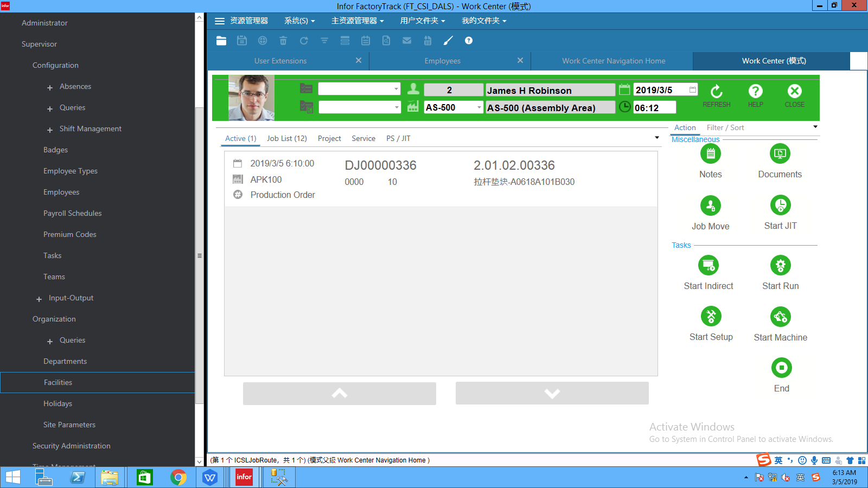Open the job list tabs overflow dropdown arrow
The width and height of the screenshot is (868, 488).
[x=657, y=138]
